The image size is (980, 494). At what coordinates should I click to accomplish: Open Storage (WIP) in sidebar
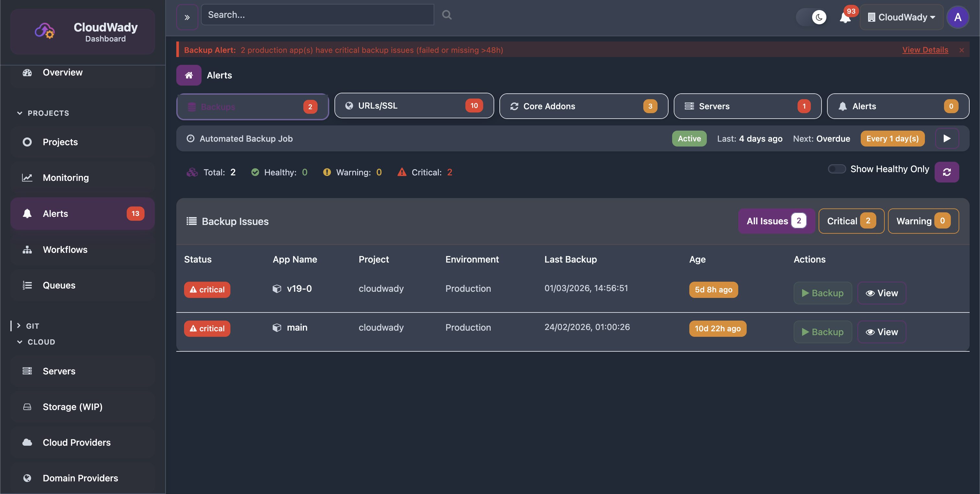(x=72, y=406)
